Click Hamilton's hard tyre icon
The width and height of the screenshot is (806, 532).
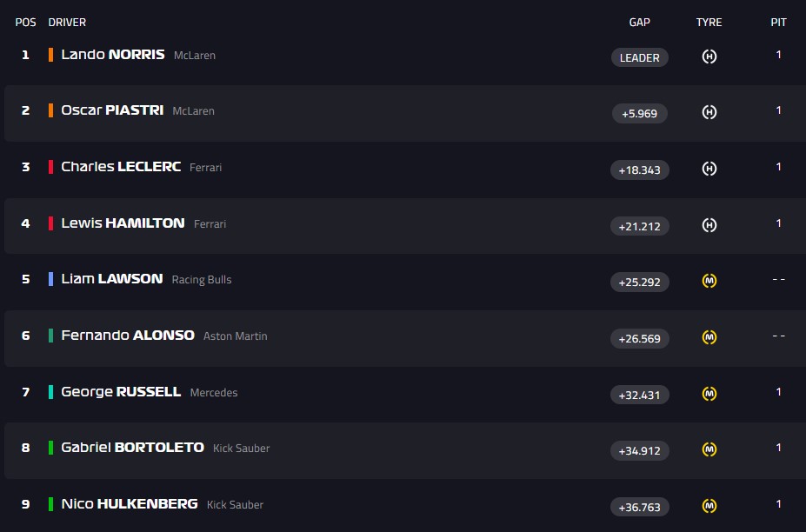[x=709, y=225]
